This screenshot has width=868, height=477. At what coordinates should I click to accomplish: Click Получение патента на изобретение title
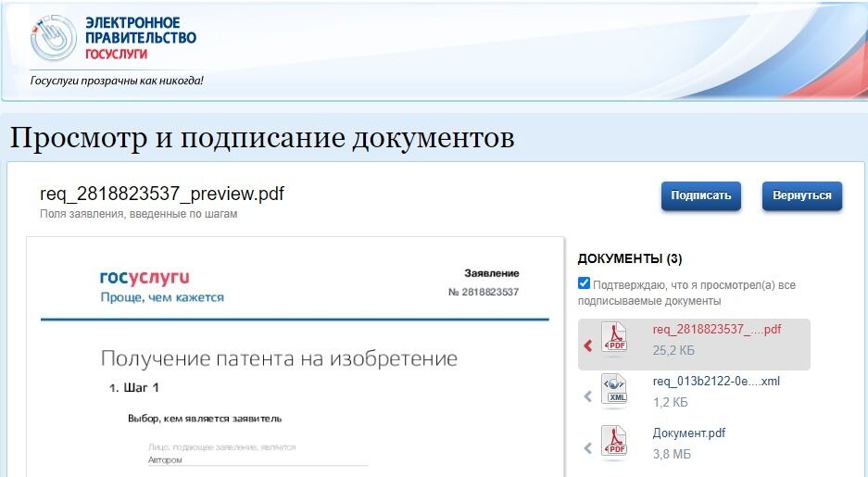(x=279, y=358)
